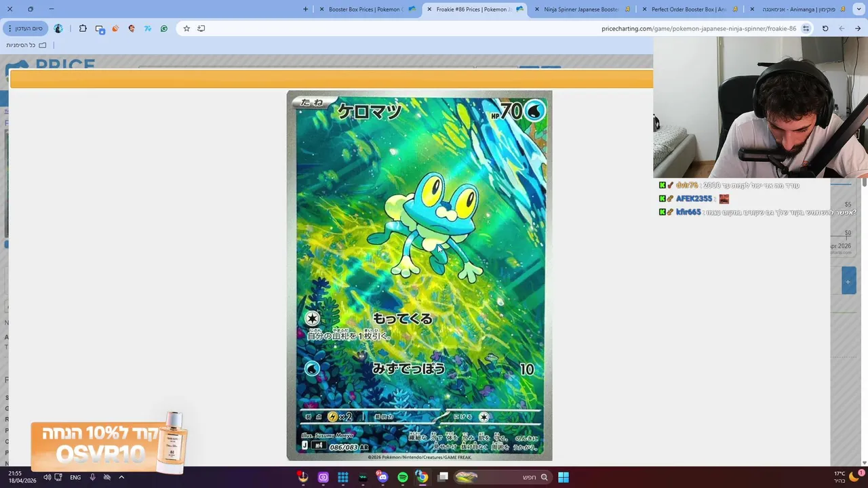Switch to Perfect Order Booster Box tab
The height and width of the screenshot is (488, 868).
[689, 9]
